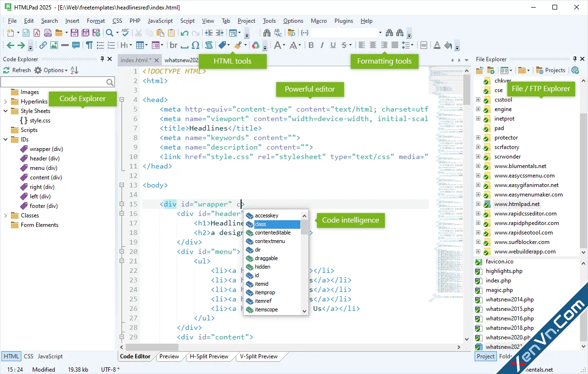
Task: Justify the text alignment
Action: (395, 45)
